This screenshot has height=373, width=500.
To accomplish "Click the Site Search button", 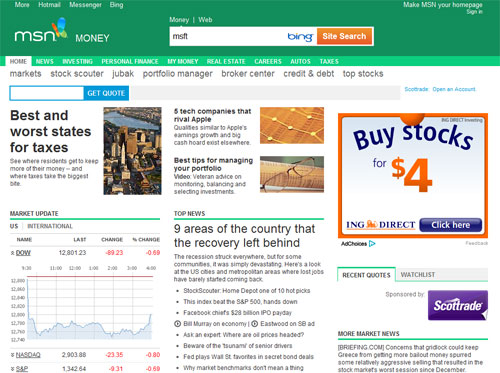I will (344, 36).
